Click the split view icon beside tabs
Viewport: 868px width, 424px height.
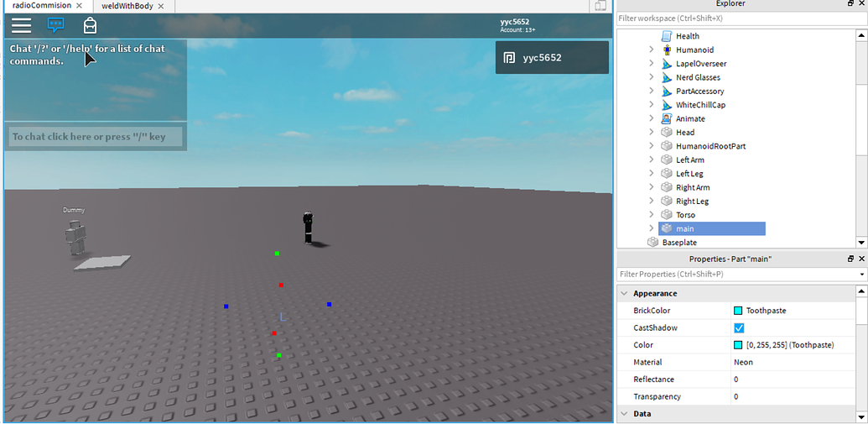[600, 6]
